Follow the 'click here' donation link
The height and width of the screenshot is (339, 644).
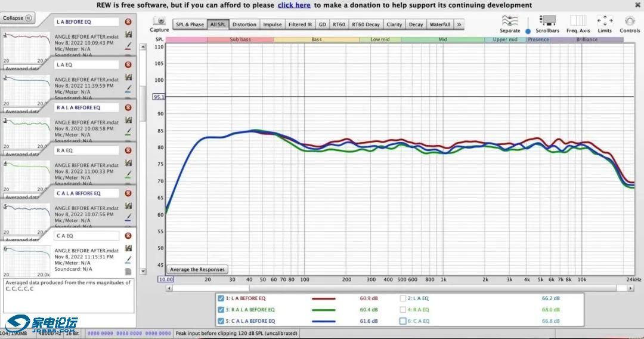pyautogui.click(x=293, y=5)
